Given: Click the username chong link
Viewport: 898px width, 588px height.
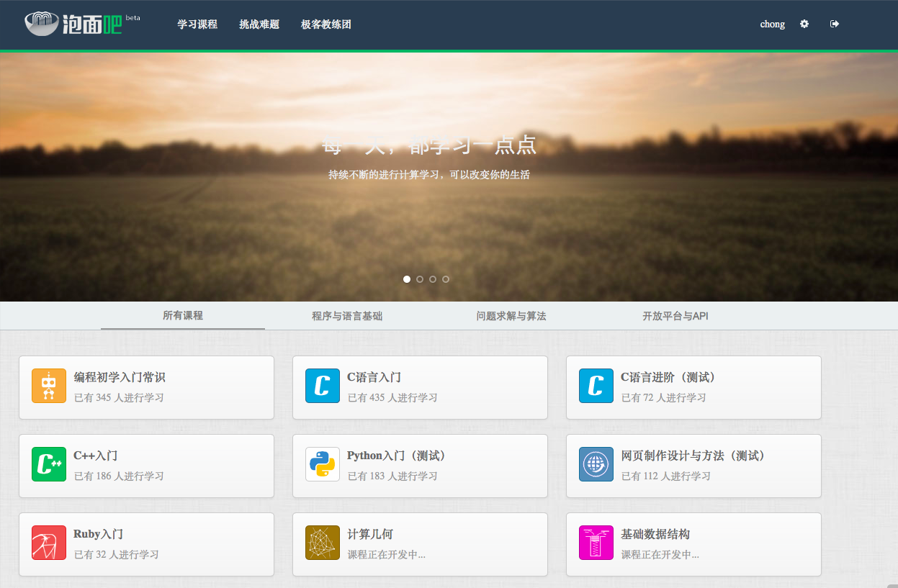Looking at the screenshot, I should [x=772, y=24].
